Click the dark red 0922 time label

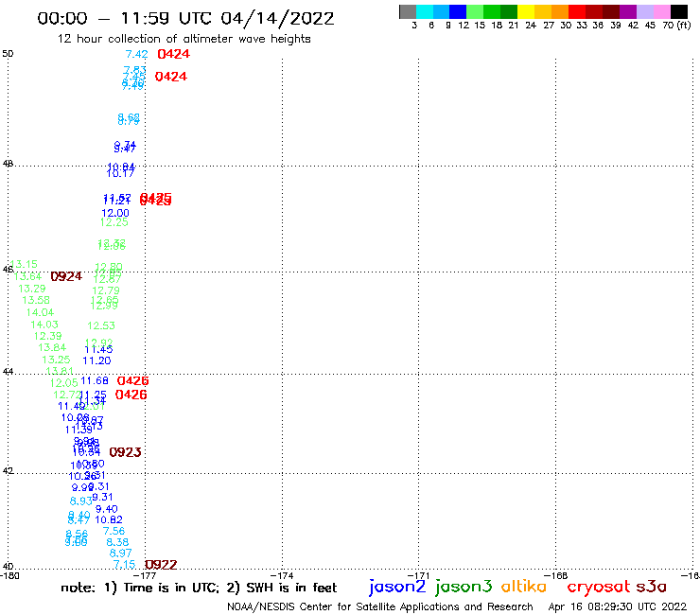point(161,565)
